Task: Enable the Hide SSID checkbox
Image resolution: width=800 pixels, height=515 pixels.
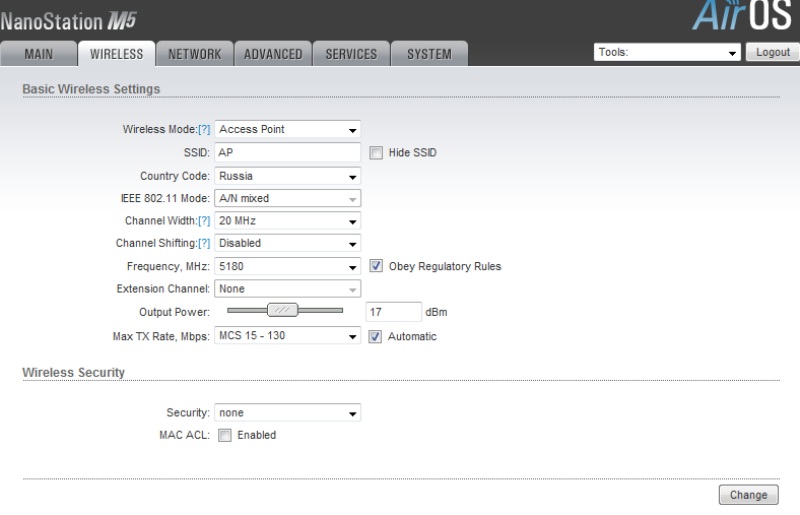Action: [376, 153]
